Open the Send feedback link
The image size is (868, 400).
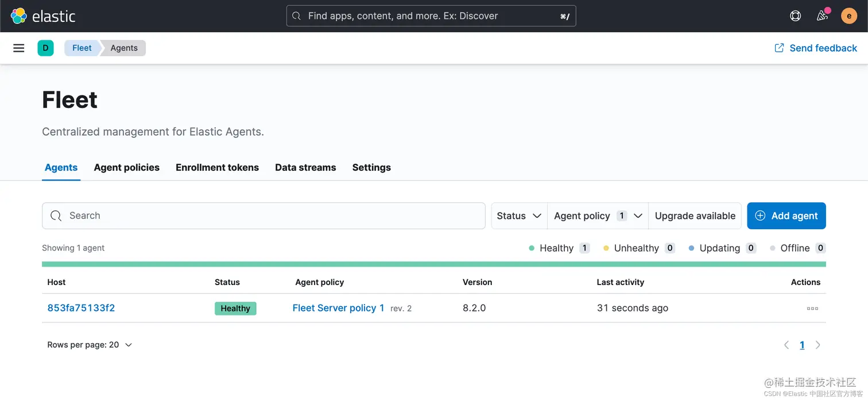click(816, 48)
